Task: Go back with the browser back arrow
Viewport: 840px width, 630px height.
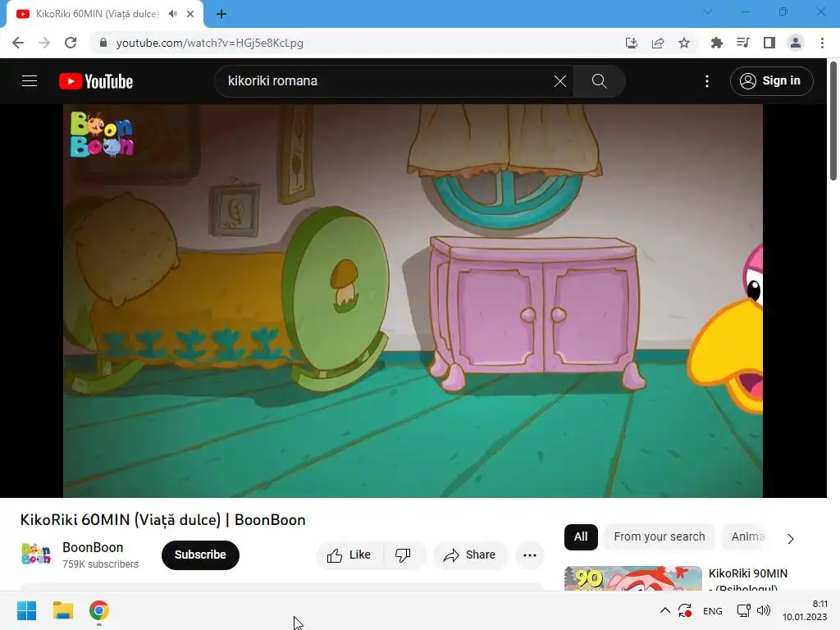Action: coord(18,43)
